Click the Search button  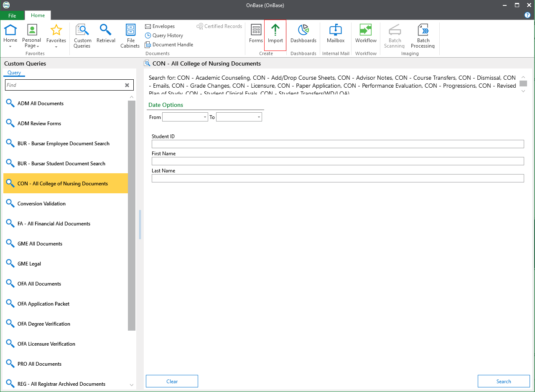click(504, 381)
